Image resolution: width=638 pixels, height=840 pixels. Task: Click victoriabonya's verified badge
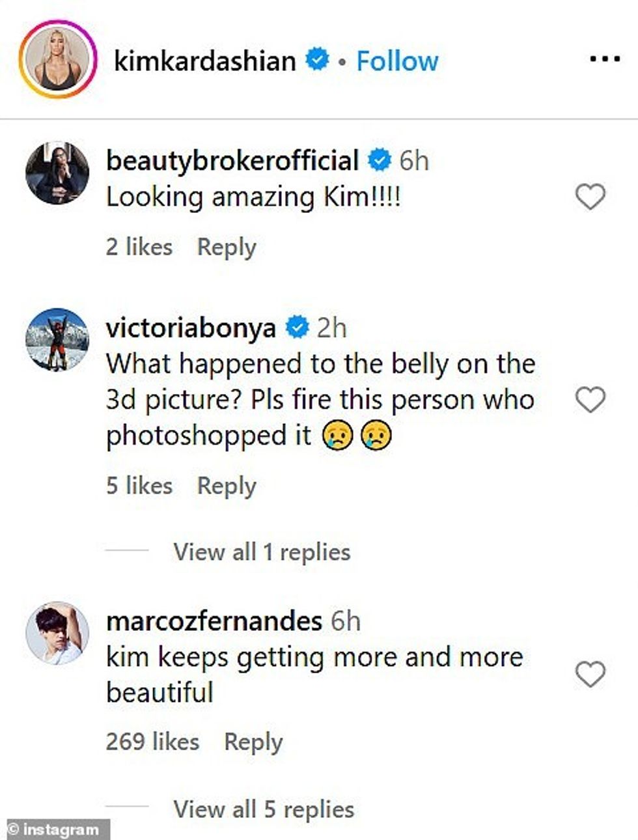[298, 328]
